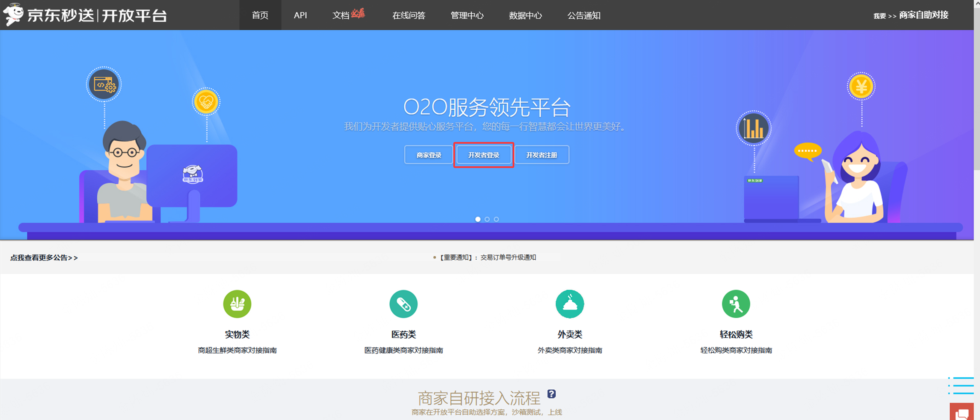Click the 商家自研接入流程 heading
Viewport: 980px width, 420px height.
(x=479, y=398)
